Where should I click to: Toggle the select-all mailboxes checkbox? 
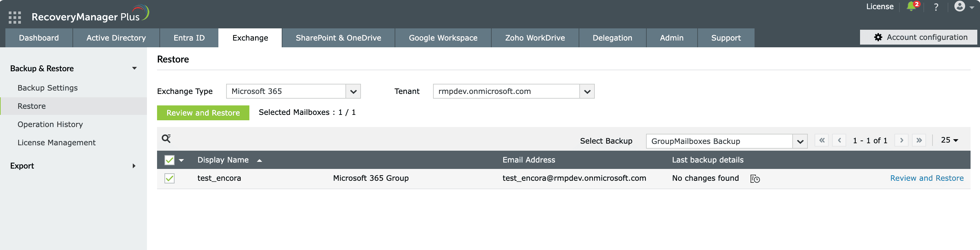(x=169, y=160)
